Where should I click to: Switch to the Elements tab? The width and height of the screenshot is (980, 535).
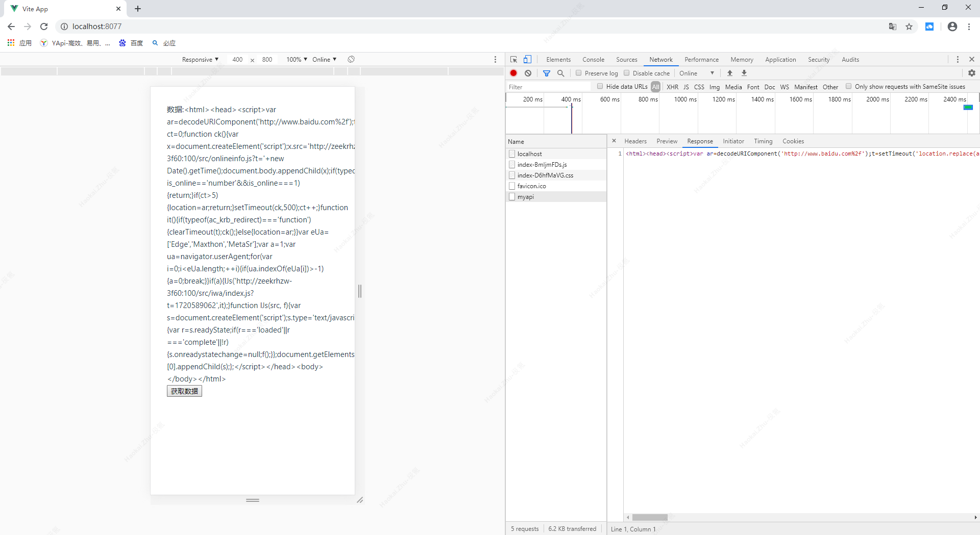558,60
